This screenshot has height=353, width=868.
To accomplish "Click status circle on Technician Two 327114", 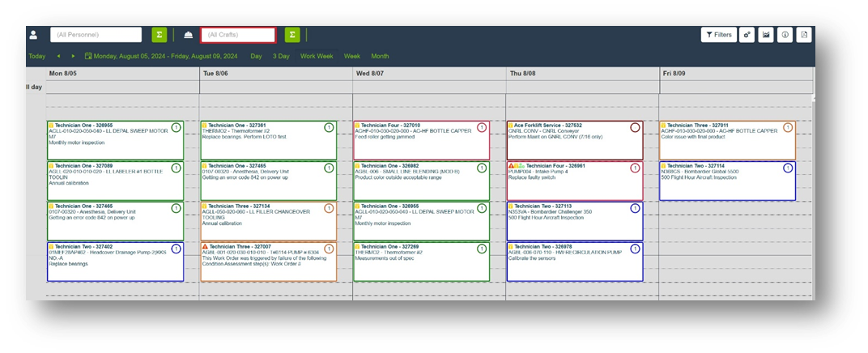I will point(788,168).
